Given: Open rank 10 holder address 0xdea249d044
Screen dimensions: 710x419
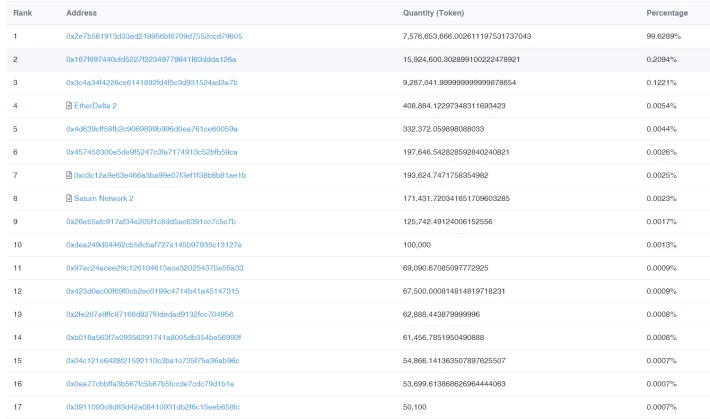Looking at the screenshot, I should point(154,245).
